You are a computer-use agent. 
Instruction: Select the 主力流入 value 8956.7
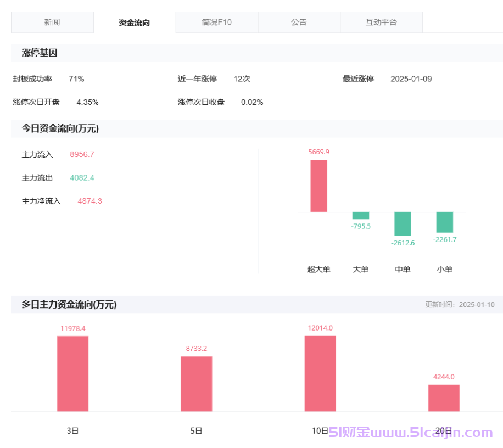click(82, 154)
